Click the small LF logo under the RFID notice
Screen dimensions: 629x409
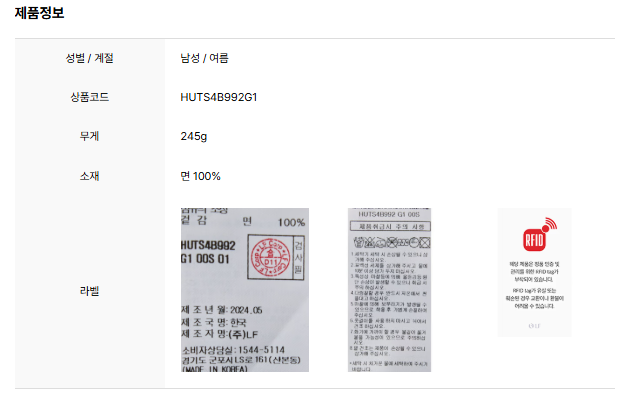point(534,326)
